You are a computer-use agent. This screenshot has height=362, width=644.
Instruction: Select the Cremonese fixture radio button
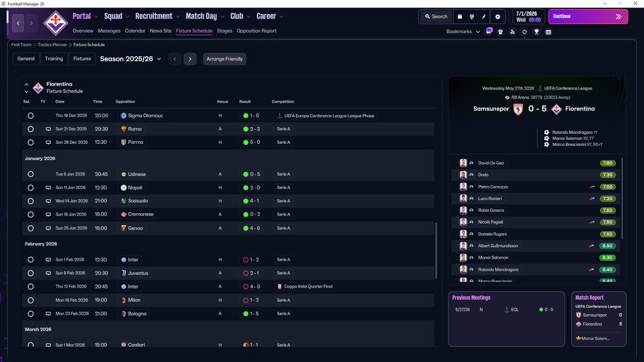[31, 214]
